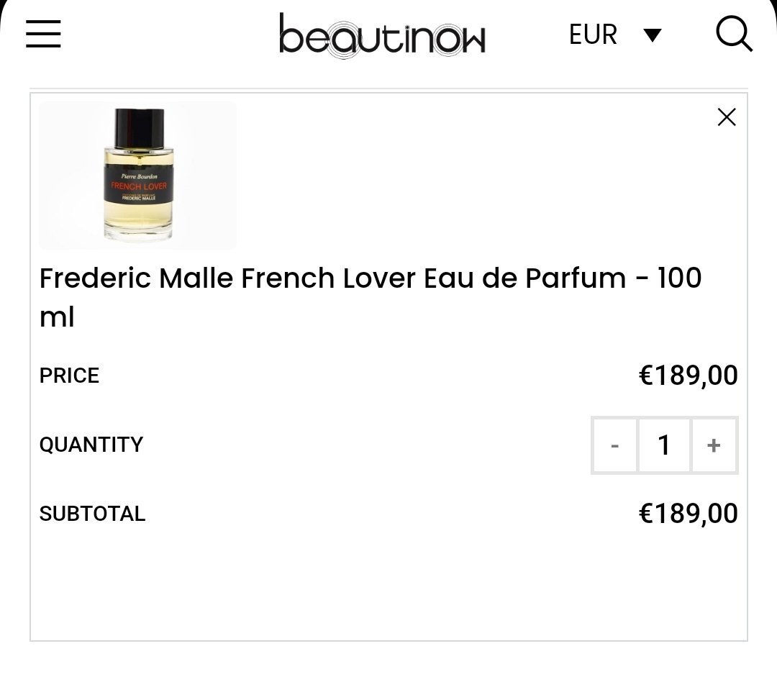Expand the currency dropdown arrow

click(653, 35)
